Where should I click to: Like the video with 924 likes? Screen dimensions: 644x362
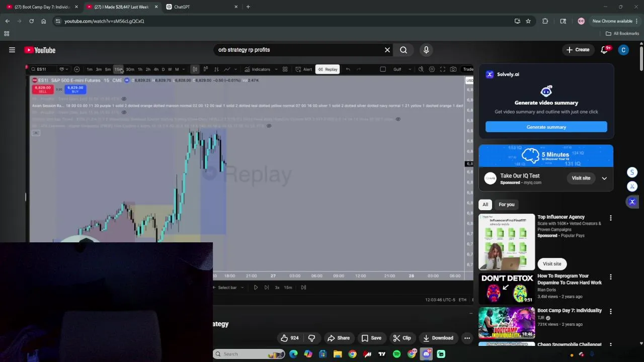click(x=290, y=338)
